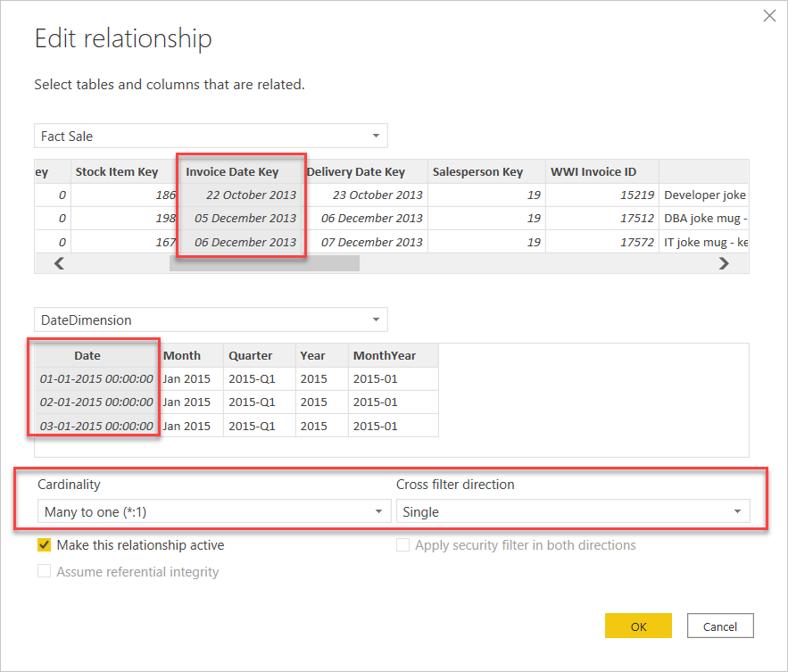Open the Fact Sale table dropdown
Viewport: 788px width, 672px height.
pos(211,137)
